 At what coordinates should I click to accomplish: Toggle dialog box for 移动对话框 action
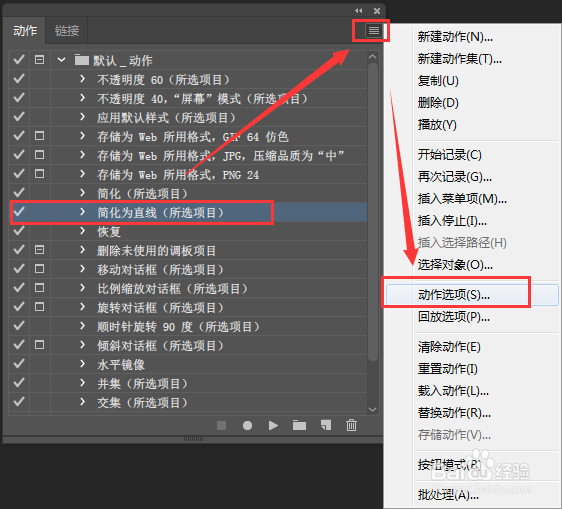(x=39, y=269)
